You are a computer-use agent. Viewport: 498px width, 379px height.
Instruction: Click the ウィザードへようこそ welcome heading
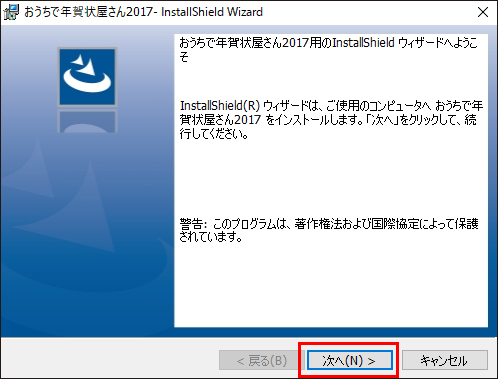click(x=328, y=50)
